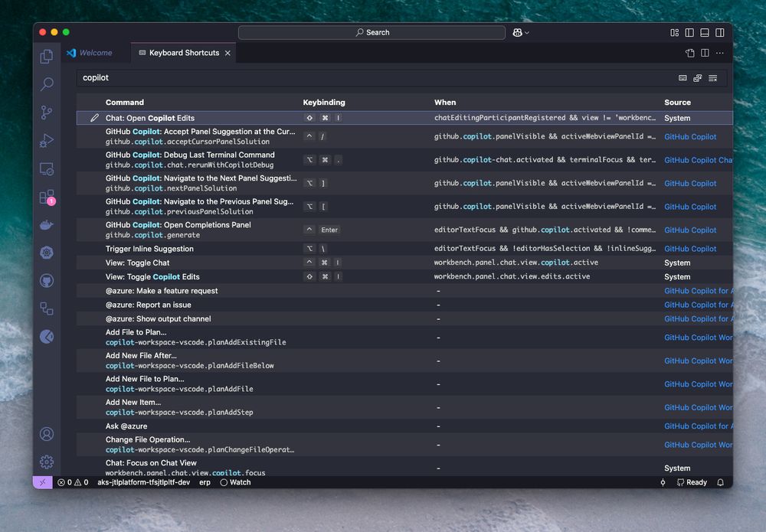Click the pencil to edit Open Copilot Edits keybinding
766x532 pixels.
coord(94,118)
